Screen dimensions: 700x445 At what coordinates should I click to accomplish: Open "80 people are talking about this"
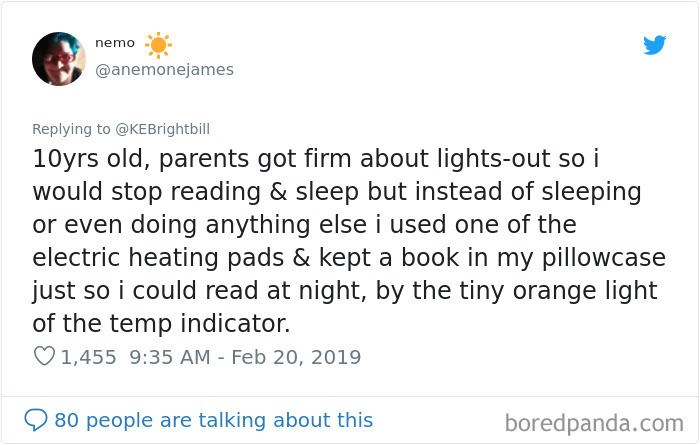[x=213, y=420]
